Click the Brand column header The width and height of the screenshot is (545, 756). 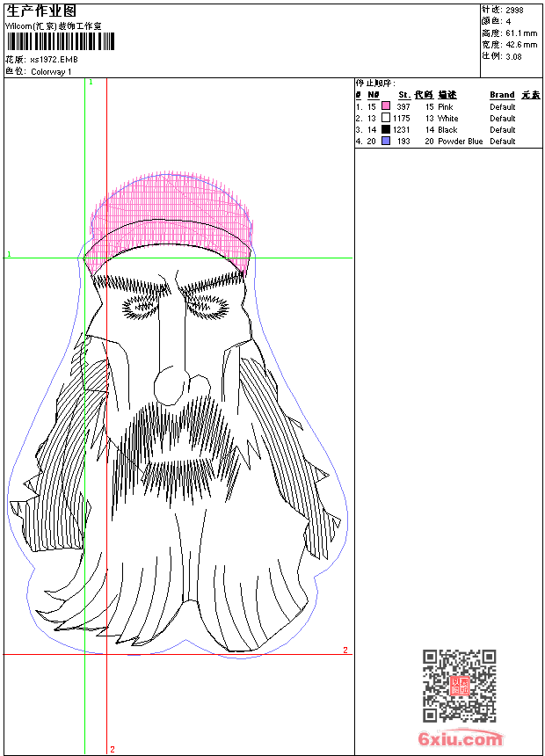tap(502, 95)
